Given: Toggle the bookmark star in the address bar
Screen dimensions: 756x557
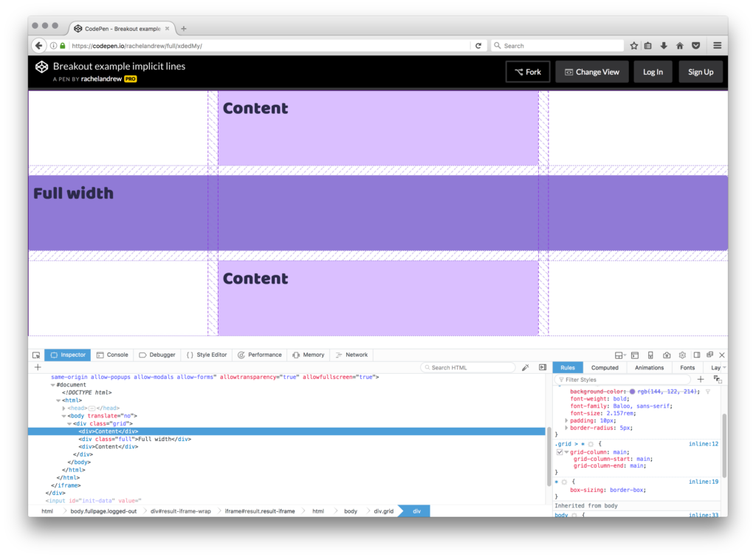Looking at the screenshot, I should [x=633, y=45].
